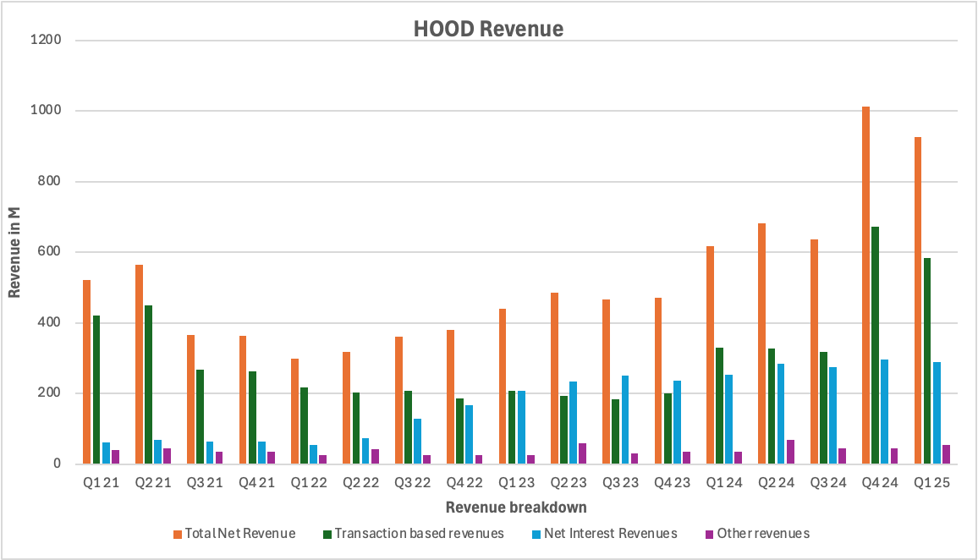Click the 200 y-axis value
This screenshot has width=978, height=560.
[50, 393]
